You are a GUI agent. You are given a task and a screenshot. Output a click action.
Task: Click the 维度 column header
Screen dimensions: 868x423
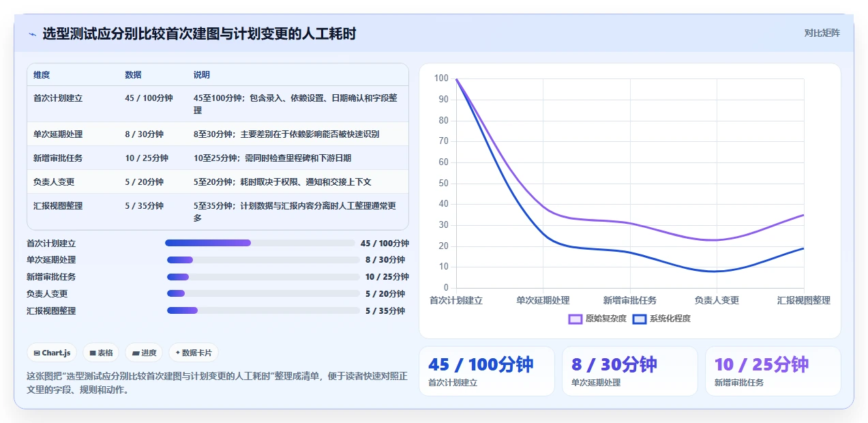42,75
